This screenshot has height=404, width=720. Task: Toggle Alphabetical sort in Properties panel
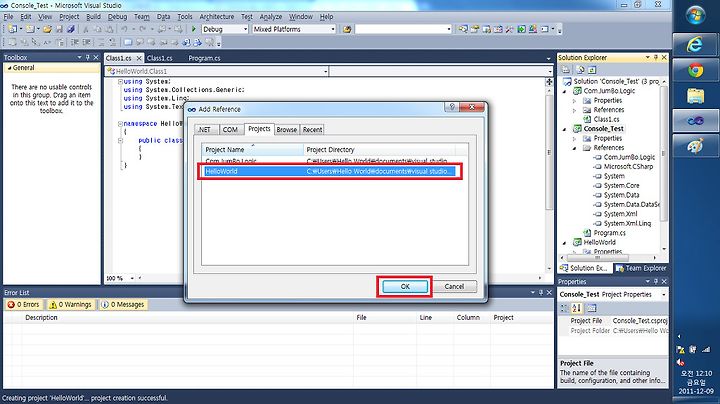point(577,308)
